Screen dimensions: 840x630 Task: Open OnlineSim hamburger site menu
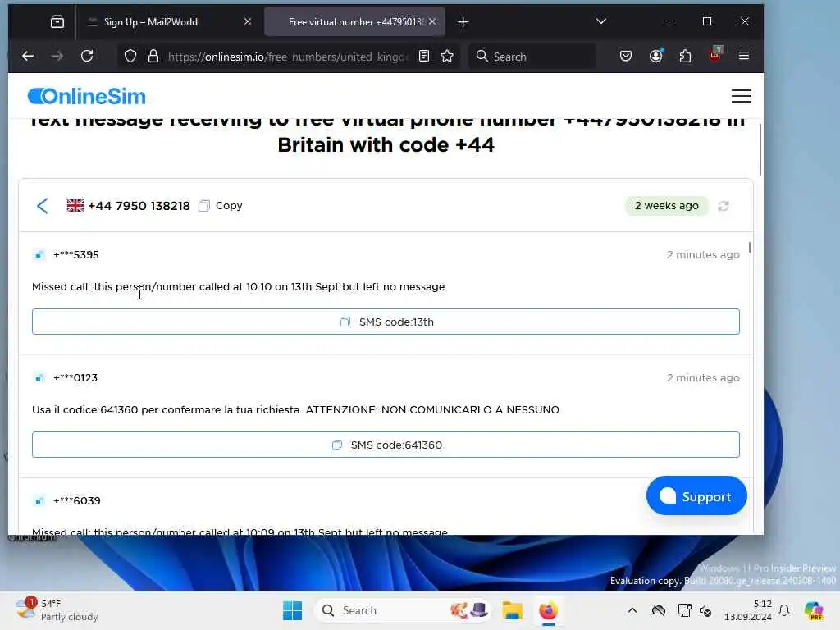(x=742, y=96)
